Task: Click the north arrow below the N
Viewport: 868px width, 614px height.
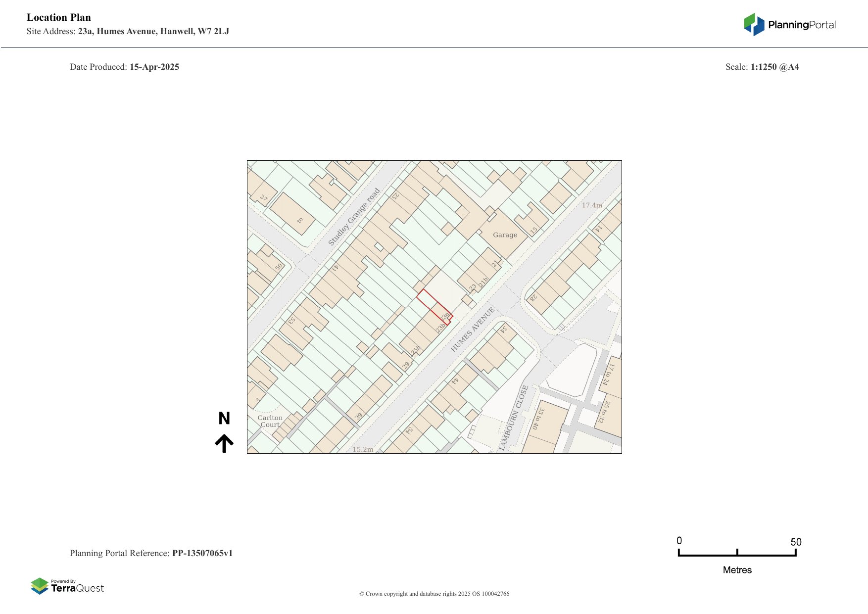Action: click(224, 443)
